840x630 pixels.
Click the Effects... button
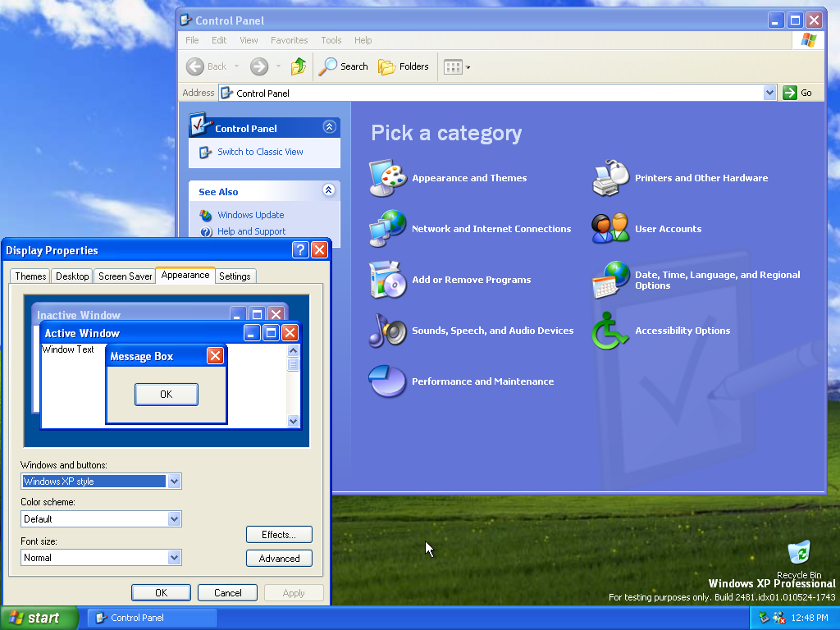coord(279,535)
